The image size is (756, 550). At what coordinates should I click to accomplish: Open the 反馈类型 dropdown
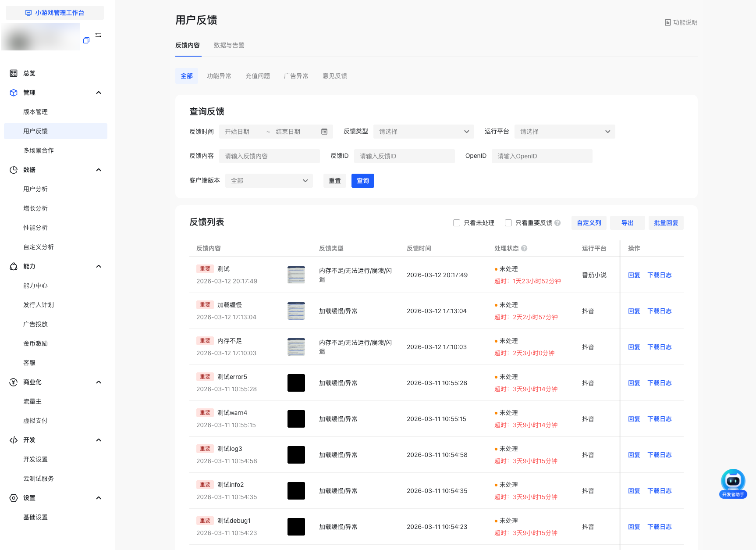423,132
